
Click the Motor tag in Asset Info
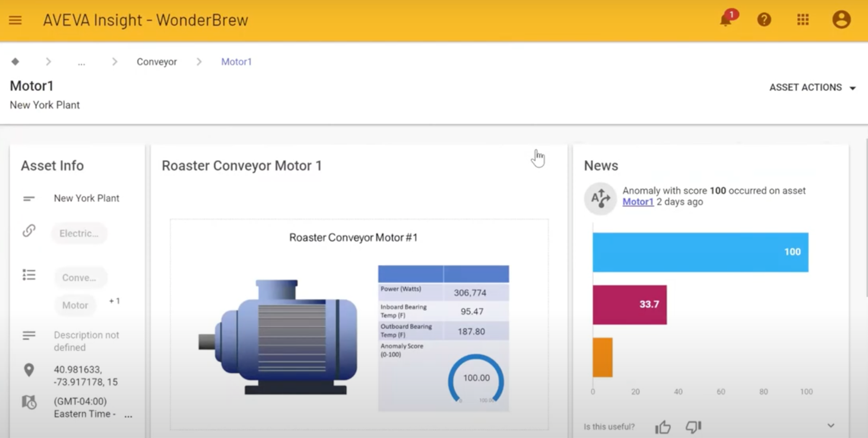pyautogui.click(x=75, y=305)
